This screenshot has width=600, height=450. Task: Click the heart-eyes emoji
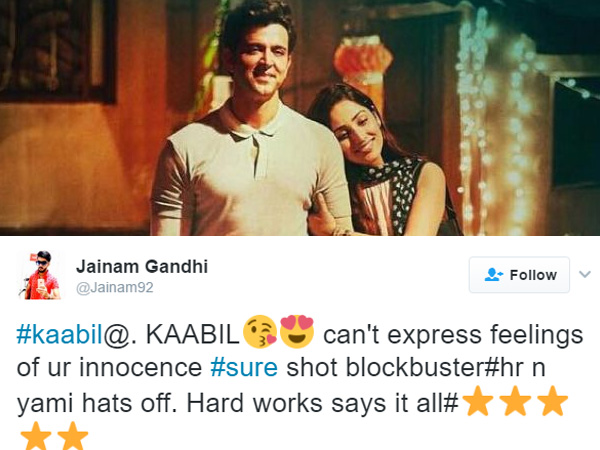click(297, 331)
